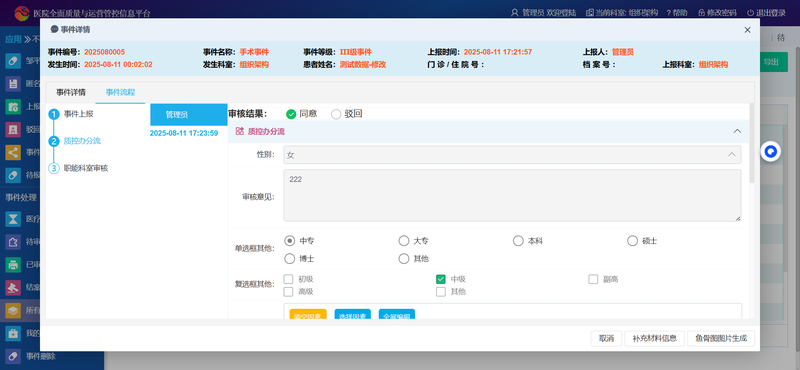Image resolution: width=800 pixels, height=370 pixels.
Task: Click the sidebar icon on the 待报 row
Action: 13,175
